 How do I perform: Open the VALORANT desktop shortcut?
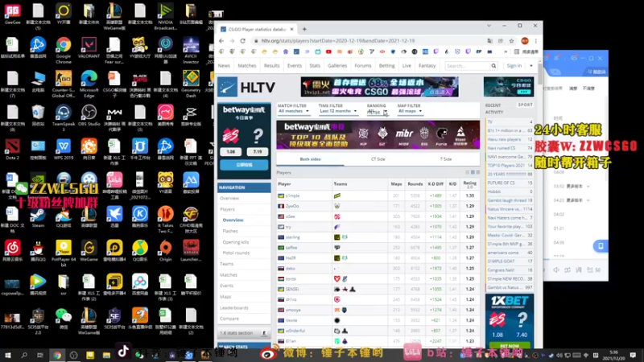pos(89,47)
